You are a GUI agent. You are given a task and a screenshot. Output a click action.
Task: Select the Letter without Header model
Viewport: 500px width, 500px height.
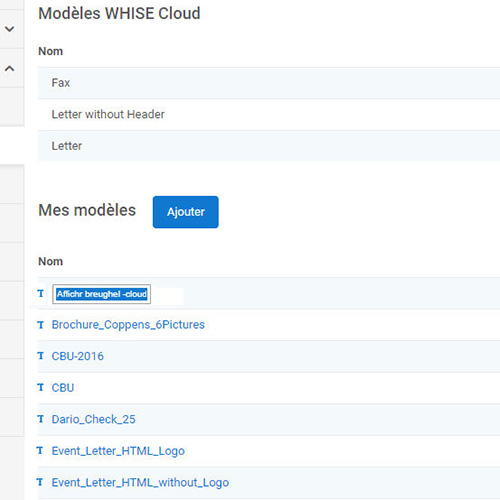(x=269, y=114)
